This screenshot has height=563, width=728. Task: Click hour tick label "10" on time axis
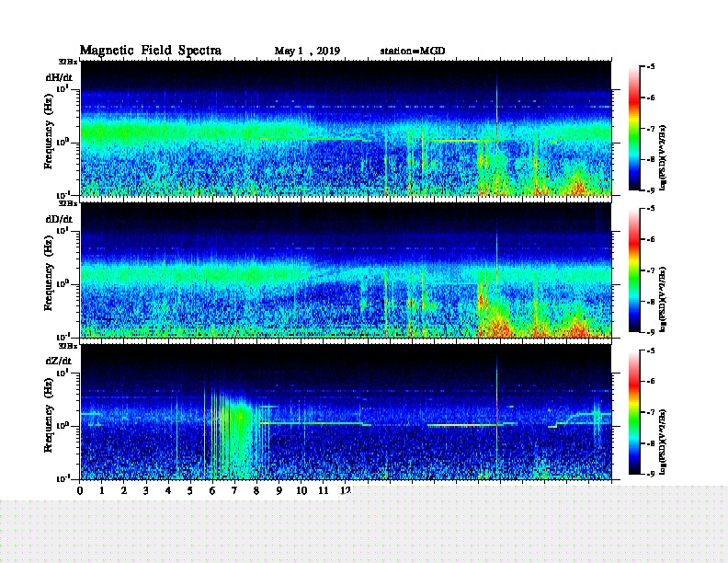pos(301,490)
